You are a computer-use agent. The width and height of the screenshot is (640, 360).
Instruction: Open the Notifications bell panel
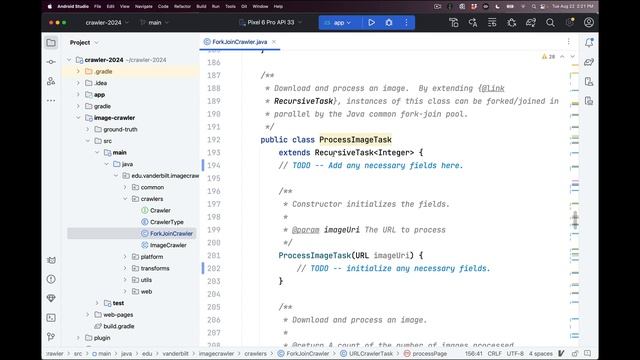coord(589,42)
